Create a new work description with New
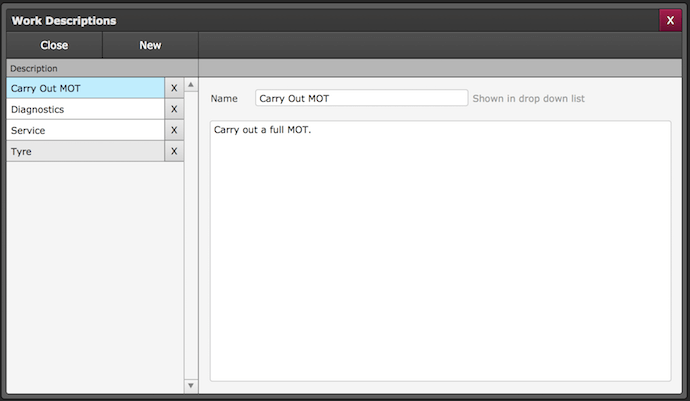The width and height of the screenshot is (690, 401). coord(150,45)
